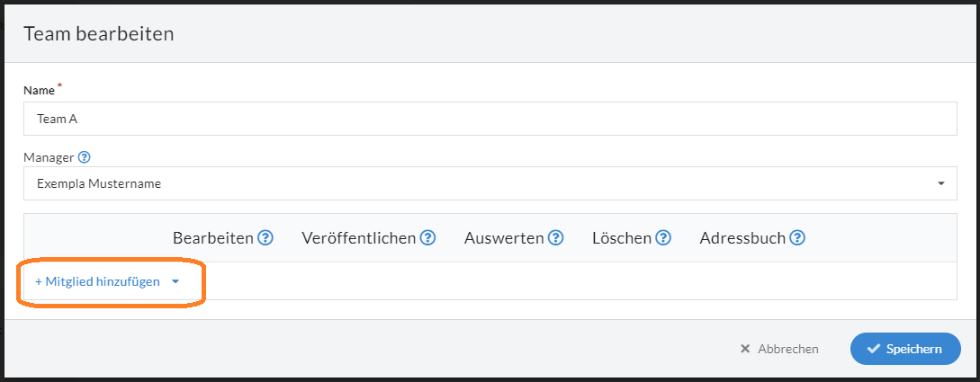Open the help icon next to Manager
The image size is (980, 382).
[x=85, y=156]
